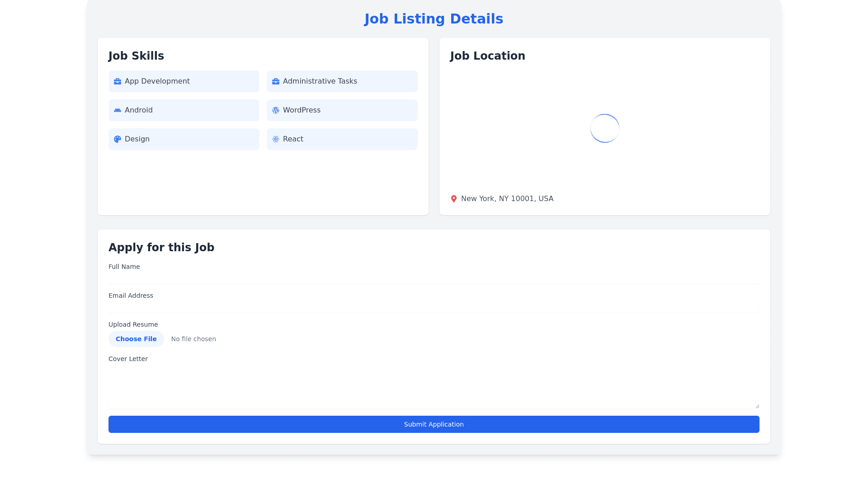
Task: Click the WordPress logo icon
Action: [x=276, y=110]
